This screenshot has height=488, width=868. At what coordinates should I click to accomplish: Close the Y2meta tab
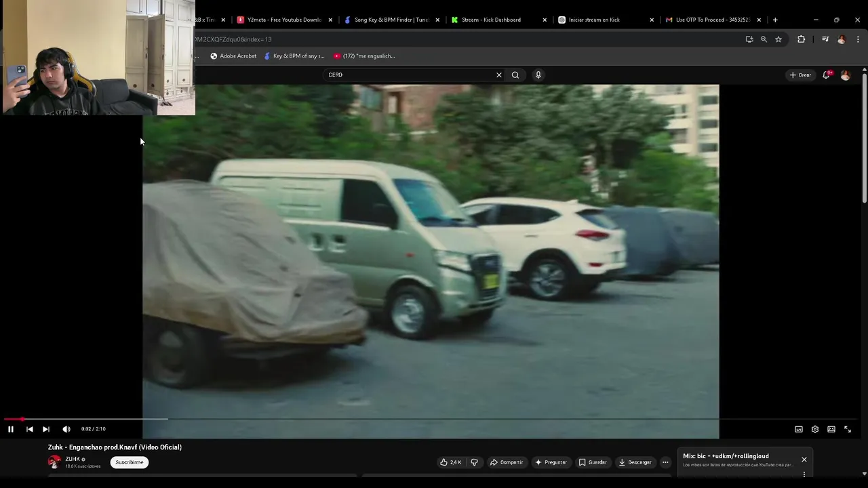331,20
